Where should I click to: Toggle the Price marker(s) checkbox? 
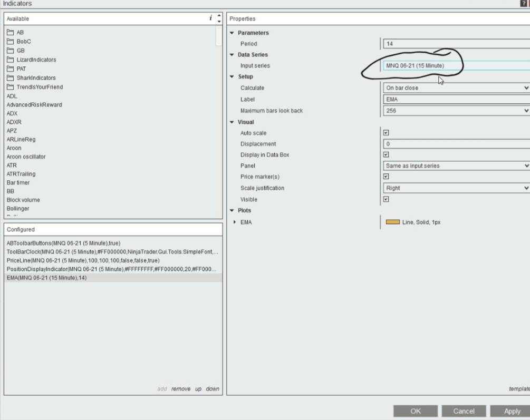pos(386,177)
